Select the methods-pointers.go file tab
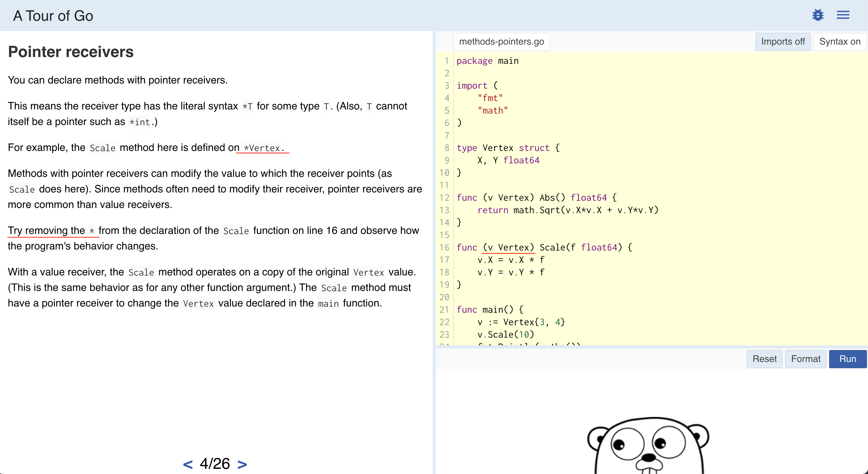Viewport: 868px width, 474px height. coord(502,41)
